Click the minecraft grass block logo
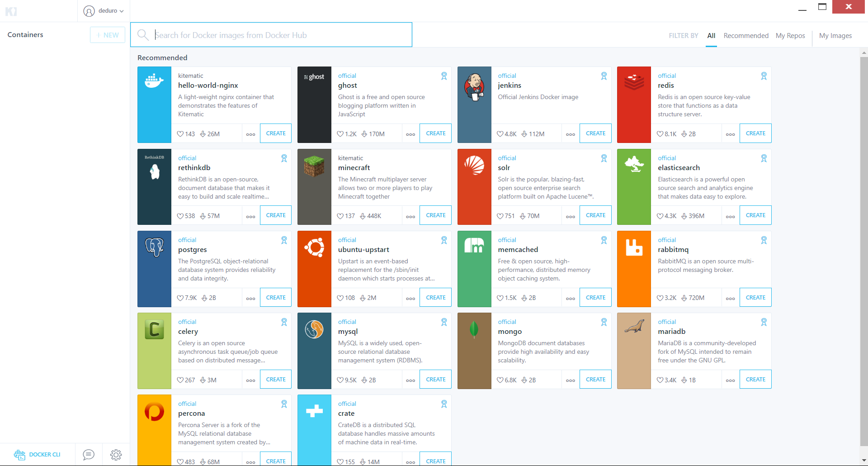This screenshot has height=466, width=868. click(x=314, y=166)
